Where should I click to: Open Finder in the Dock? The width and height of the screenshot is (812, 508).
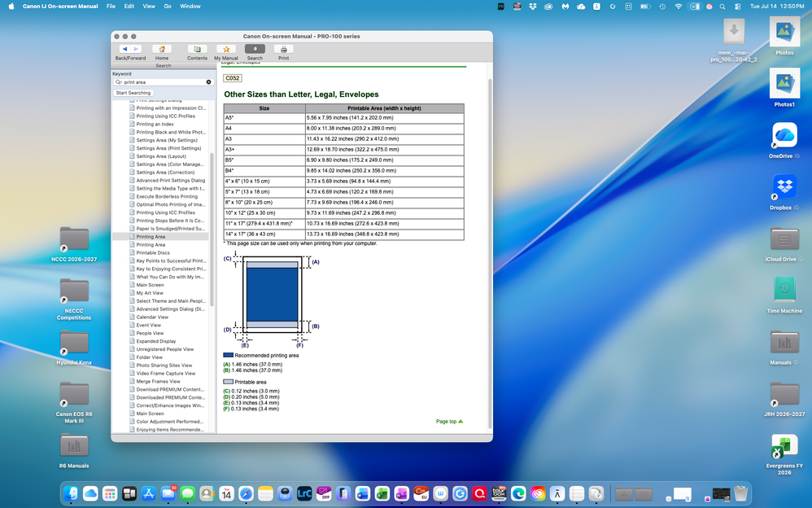pyautogui.click(x=71, y=493)
